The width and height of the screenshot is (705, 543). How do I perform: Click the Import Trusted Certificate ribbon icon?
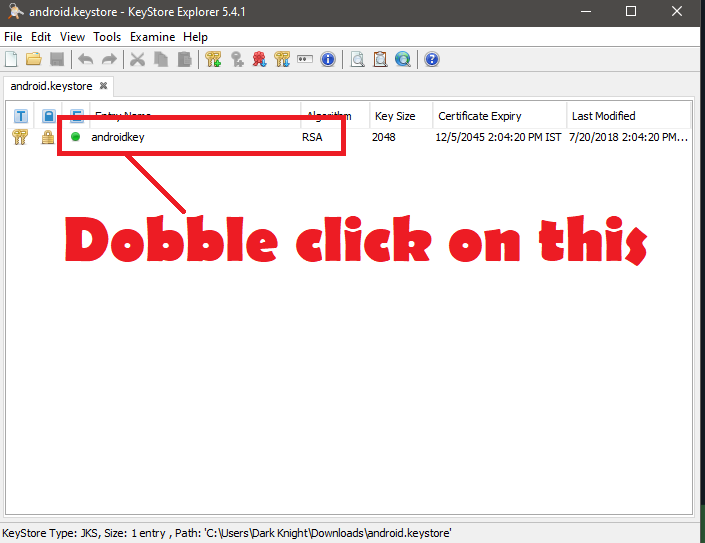pos(259,60)
